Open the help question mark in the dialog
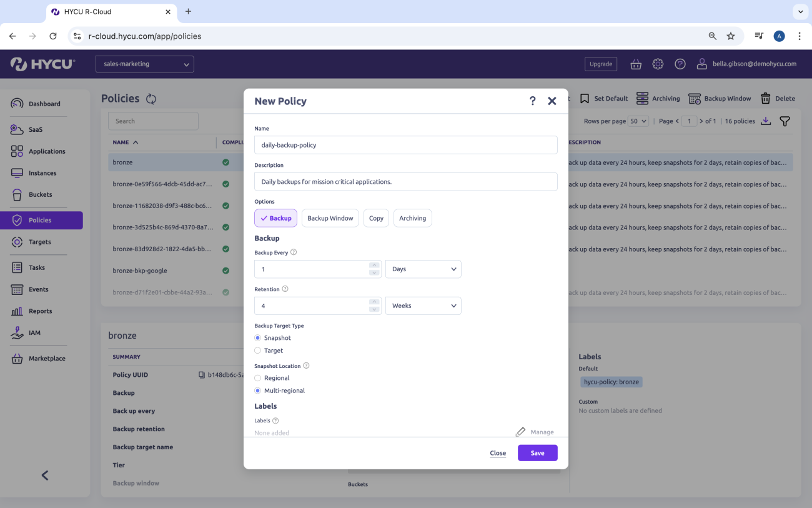The height and width of the screenshot is (508, 812). (532, 101)
